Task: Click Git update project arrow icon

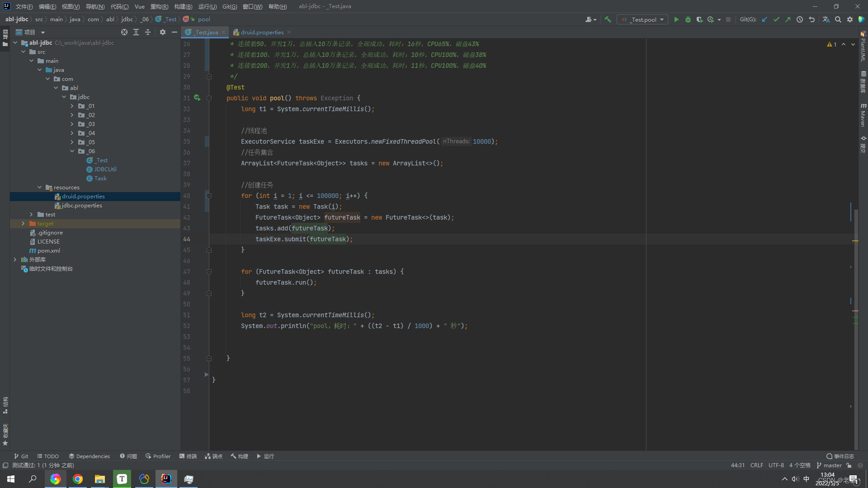Action: 764,19
